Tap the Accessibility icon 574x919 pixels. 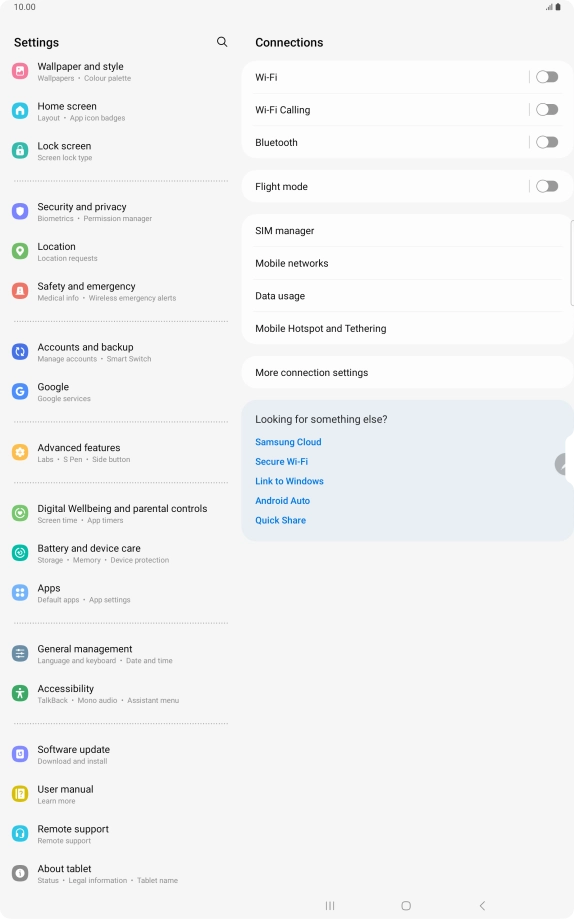click(20, 693)
